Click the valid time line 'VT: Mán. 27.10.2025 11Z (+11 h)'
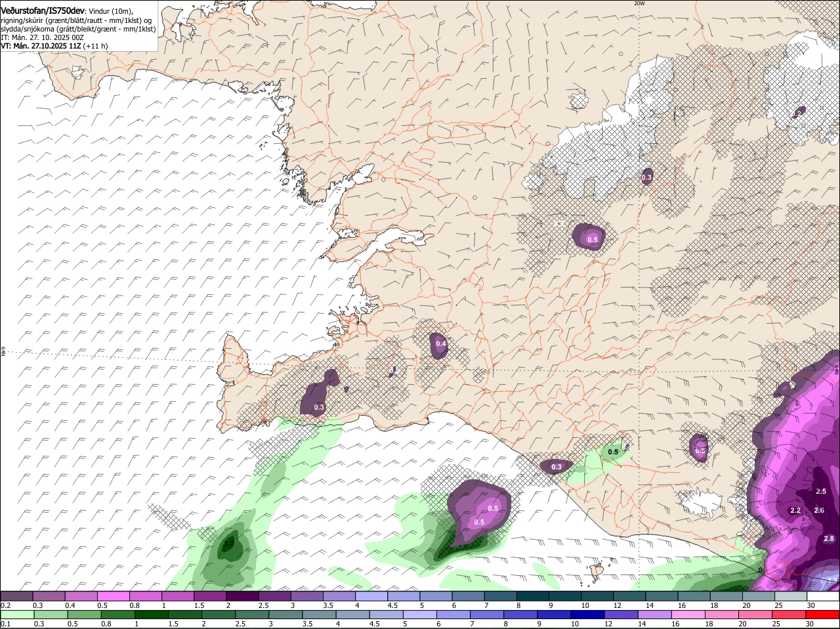The height and width of the screenshot is (629, 840). coord(54,46)
